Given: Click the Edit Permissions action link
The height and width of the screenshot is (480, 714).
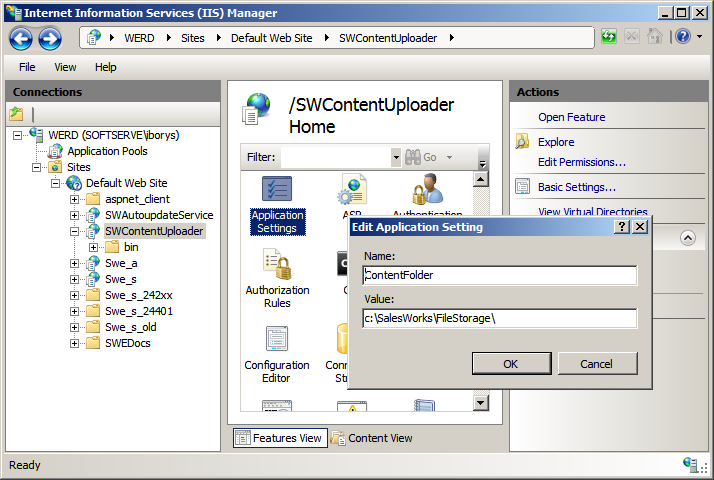Looking at the screenshot, I should 582,162.
